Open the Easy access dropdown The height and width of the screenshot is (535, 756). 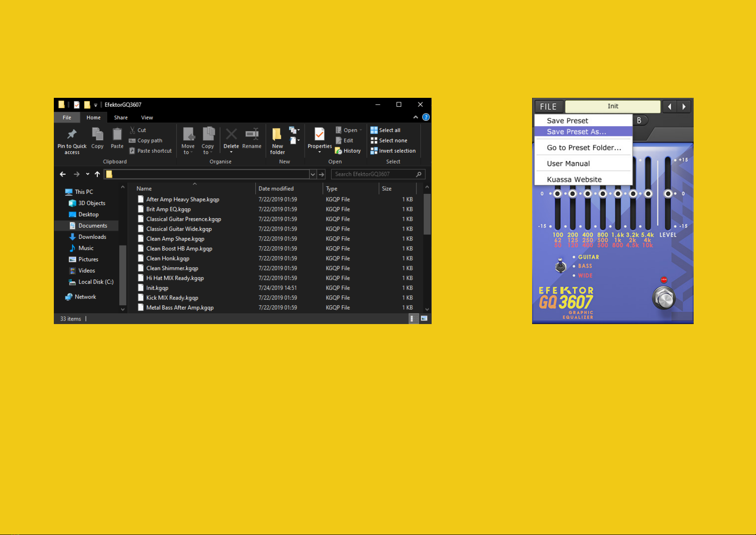coord(294,140)
